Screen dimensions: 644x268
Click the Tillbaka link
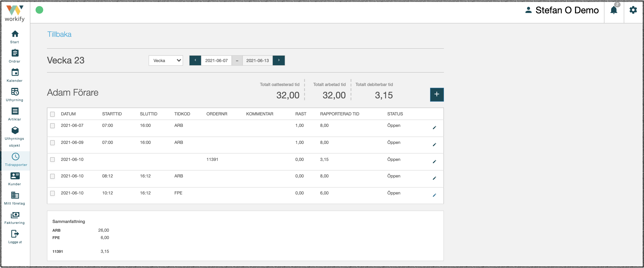point(59,34)
